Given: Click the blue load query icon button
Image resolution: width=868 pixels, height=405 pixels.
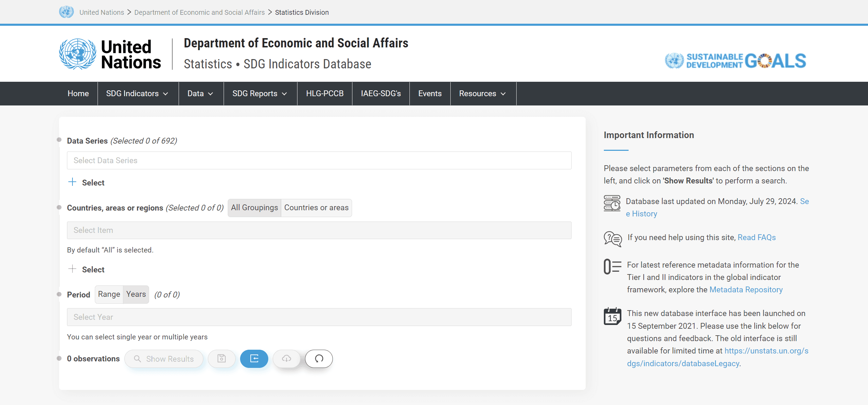Looking at the screenshot, I should (x=254, y=359).
